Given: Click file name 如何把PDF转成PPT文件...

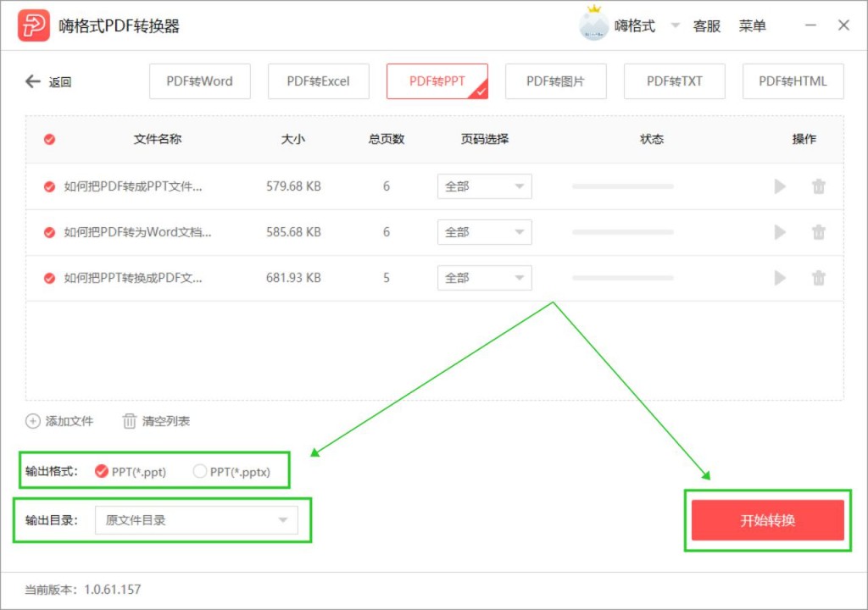Looking at the screenshot, I should (x=133, y=186).
